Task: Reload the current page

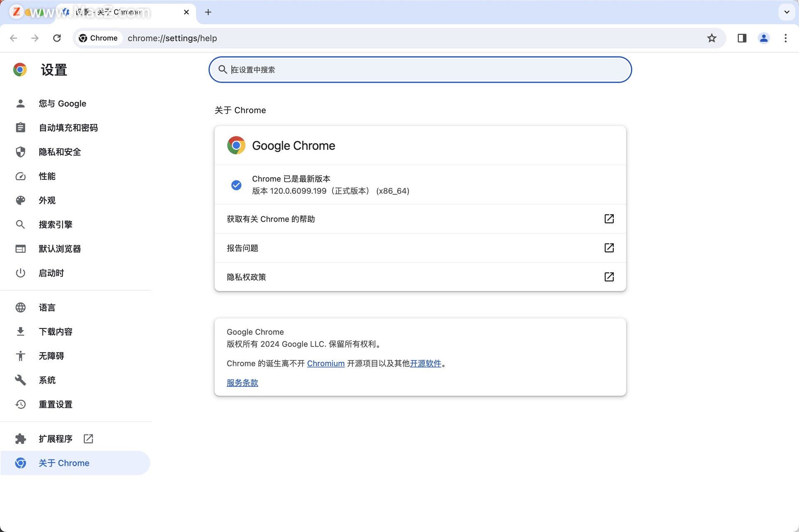Action: click(x=57, y=38)
